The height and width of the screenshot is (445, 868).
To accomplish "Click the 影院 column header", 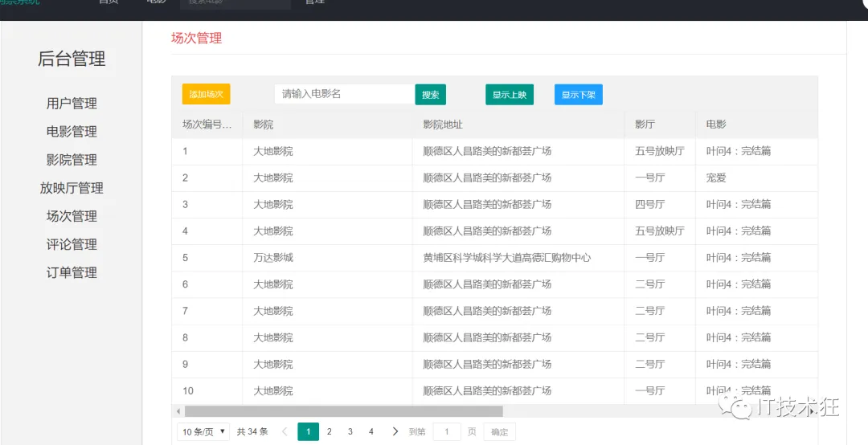I will (327, 125).
